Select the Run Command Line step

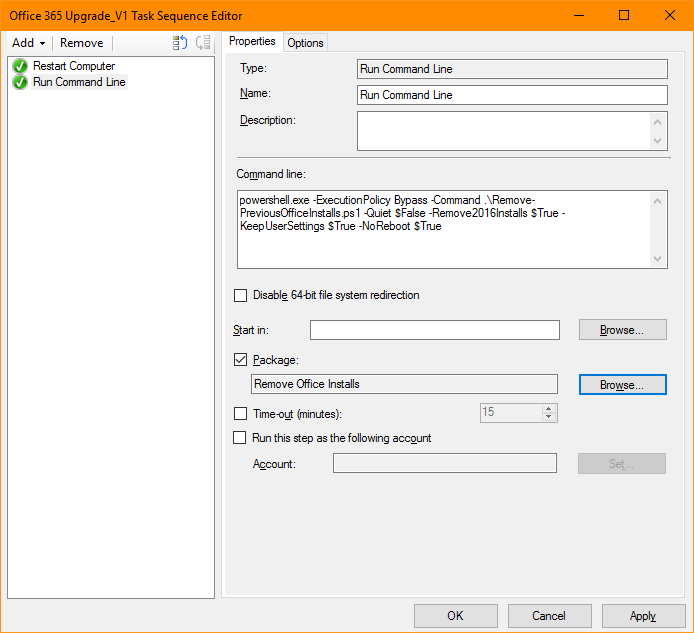click(x=79, y=82)
